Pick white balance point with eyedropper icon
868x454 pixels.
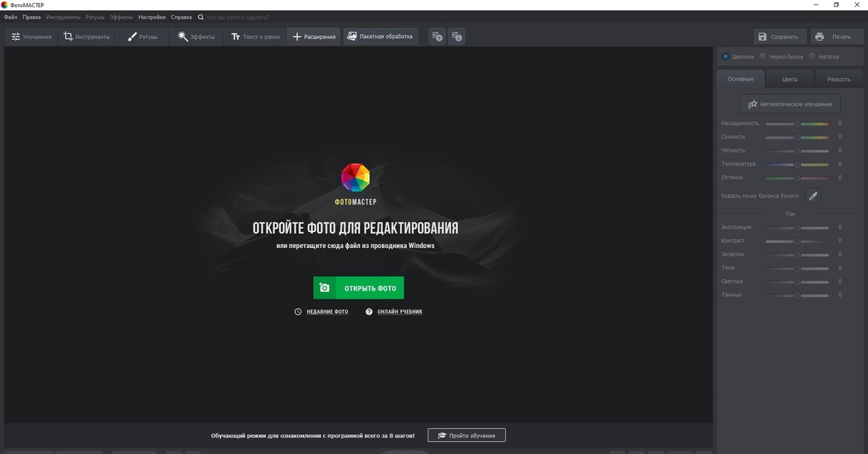pyautogui.click(x=813, y=196)
